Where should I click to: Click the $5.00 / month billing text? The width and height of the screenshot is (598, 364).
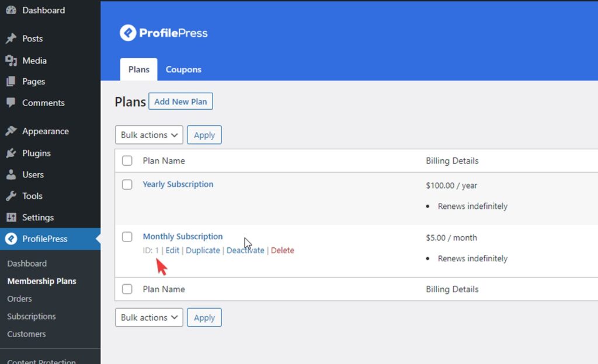[451, 237]
